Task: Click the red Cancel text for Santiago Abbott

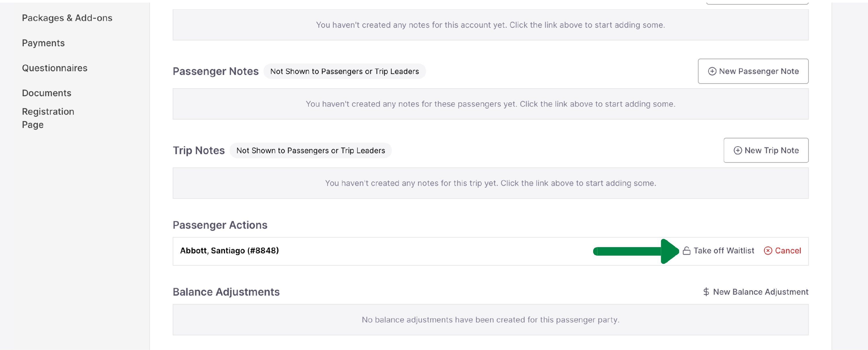Action: tap(788, 251)
